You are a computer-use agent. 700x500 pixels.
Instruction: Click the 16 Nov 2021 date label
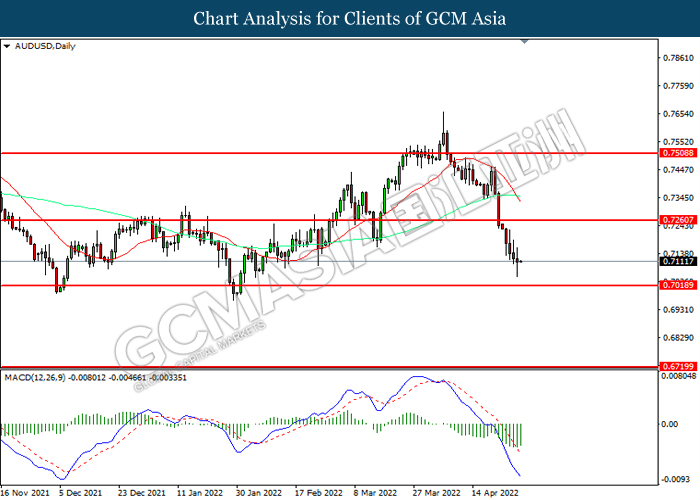point(25,493)
